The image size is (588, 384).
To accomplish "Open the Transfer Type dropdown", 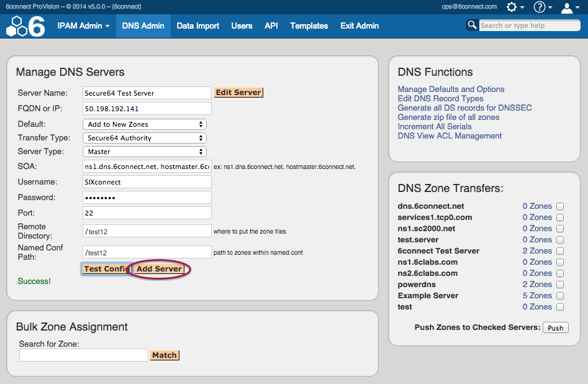I will 145,138.
